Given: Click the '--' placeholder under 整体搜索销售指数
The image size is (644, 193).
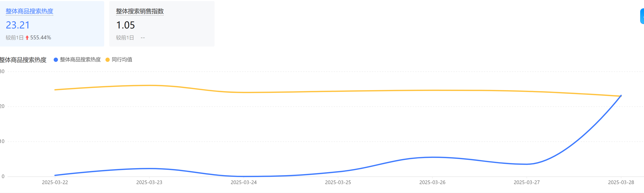Looking at the screenshot, I should pyautogui.click(x=143, y=38).
